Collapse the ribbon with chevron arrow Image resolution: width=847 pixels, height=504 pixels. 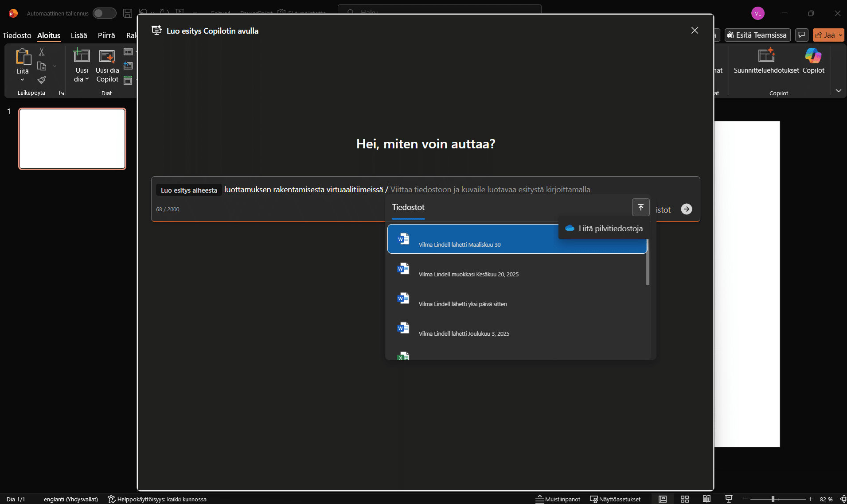click(x=838, y=91)
